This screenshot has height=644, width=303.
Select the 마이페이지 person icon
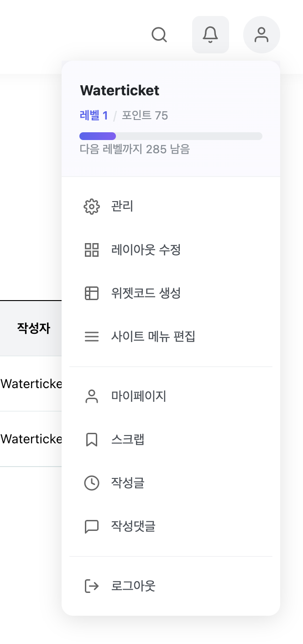pos(92,396)
